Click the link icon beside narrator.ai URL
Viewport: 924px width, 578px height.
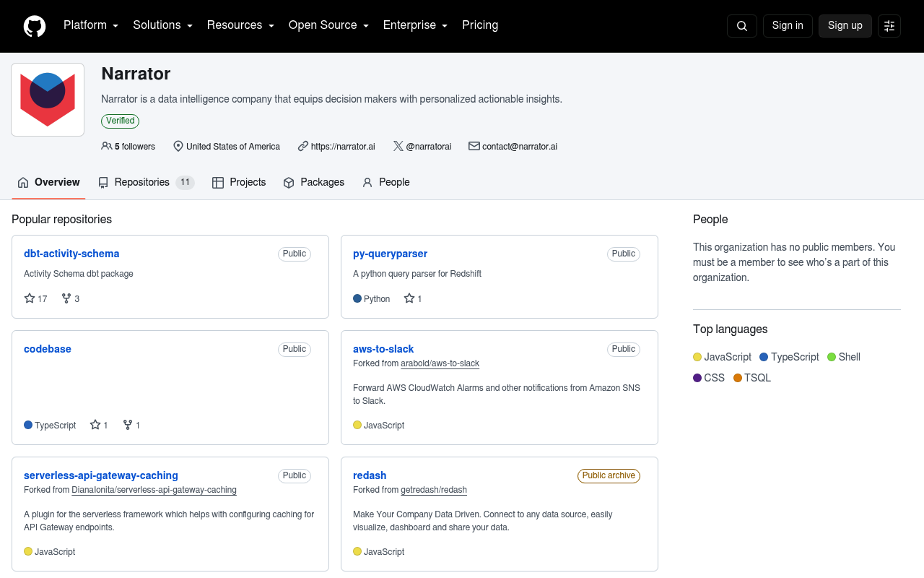click(303, 146)
